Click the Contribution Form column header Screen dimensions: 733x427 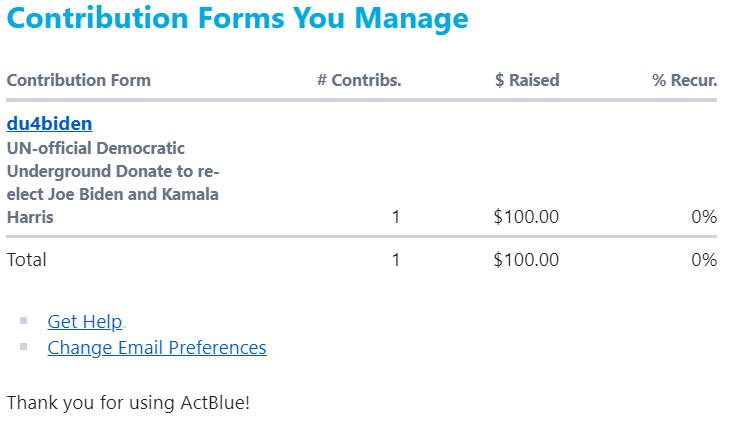(x=79, y=80)
